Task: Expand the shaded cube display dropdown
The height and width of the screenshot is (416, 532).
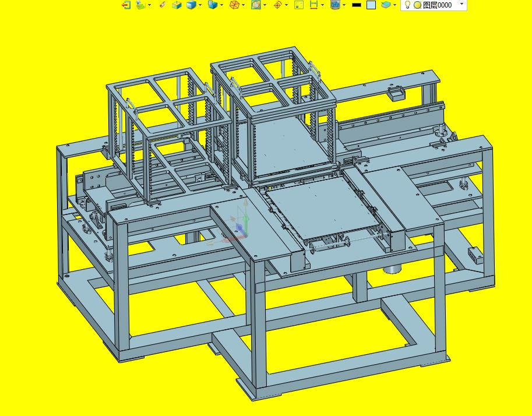Action: click(200, 5)
